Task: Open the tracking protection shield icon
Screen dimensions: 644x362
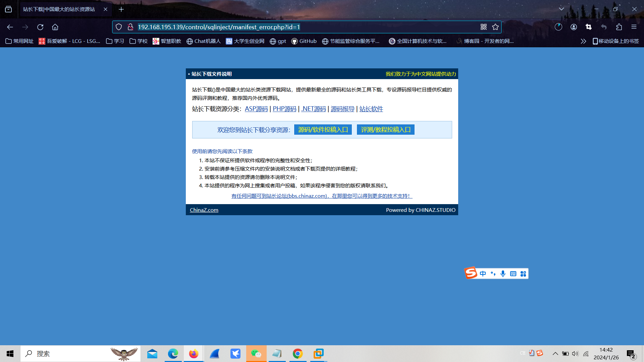Action: [x=119, y=27]
